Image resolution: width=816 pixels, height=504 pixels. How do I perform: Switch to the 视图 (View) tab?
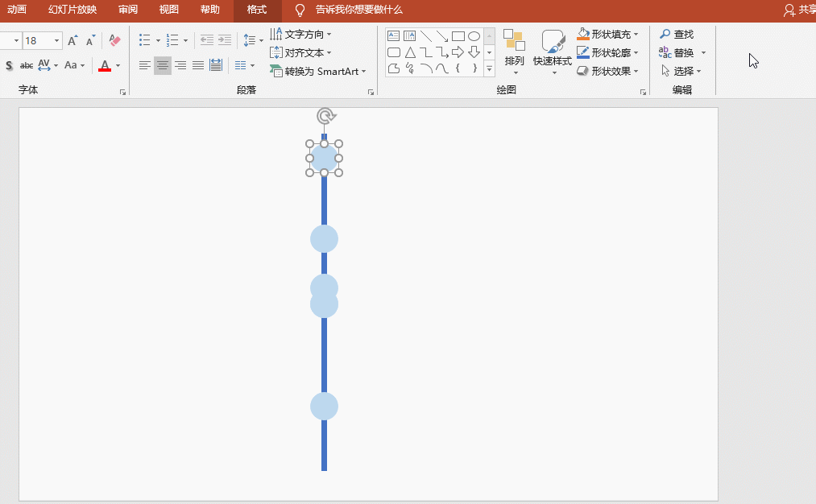tap(168, 10)
